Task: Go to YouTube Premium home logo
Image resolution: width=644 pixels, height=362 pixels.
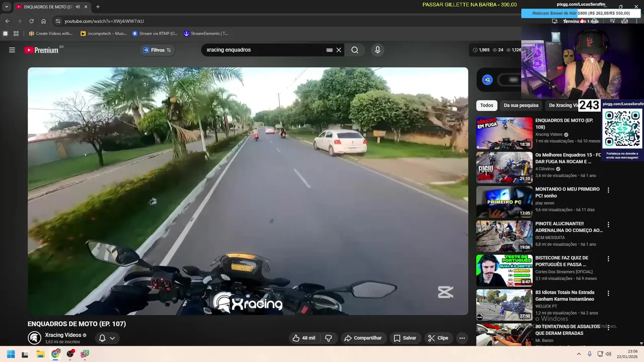Action: tap(41, 50)
